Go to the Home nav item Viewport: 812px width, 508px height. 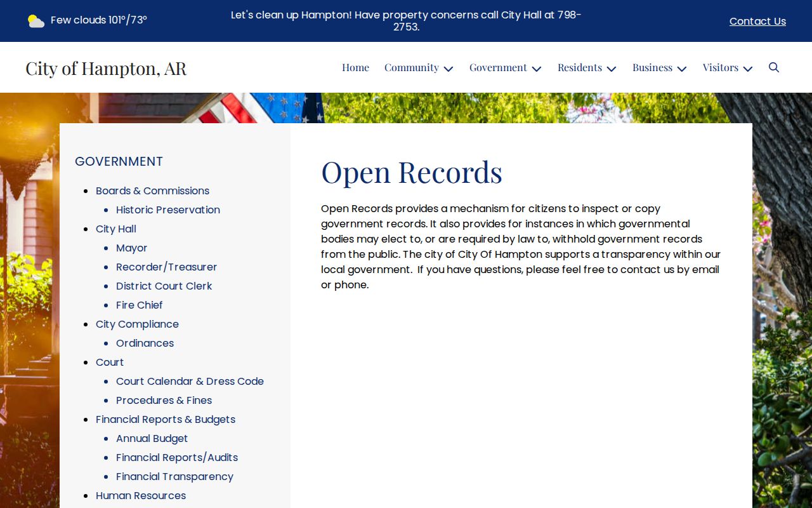pyautogui.click(x=355, y=67)
